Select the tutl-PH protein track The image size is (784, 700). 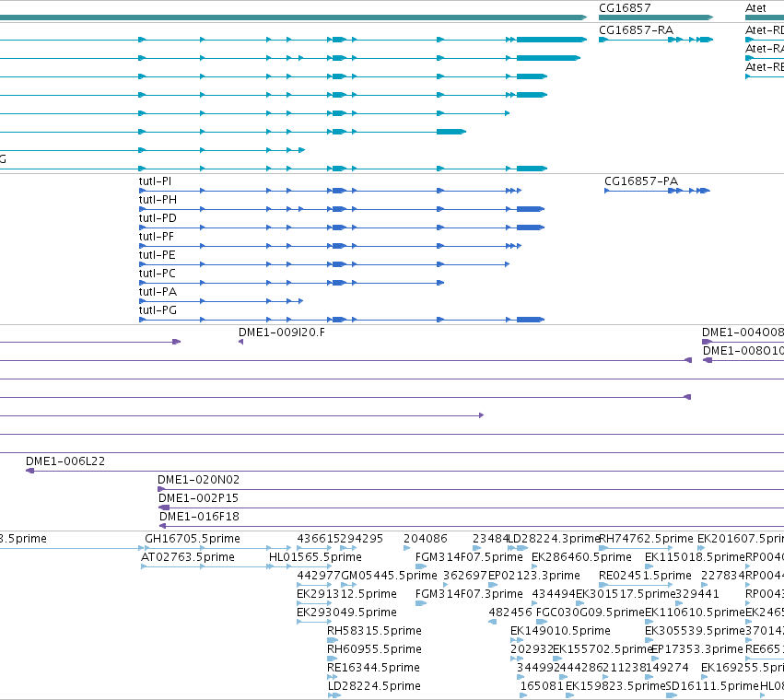[342, 209]
